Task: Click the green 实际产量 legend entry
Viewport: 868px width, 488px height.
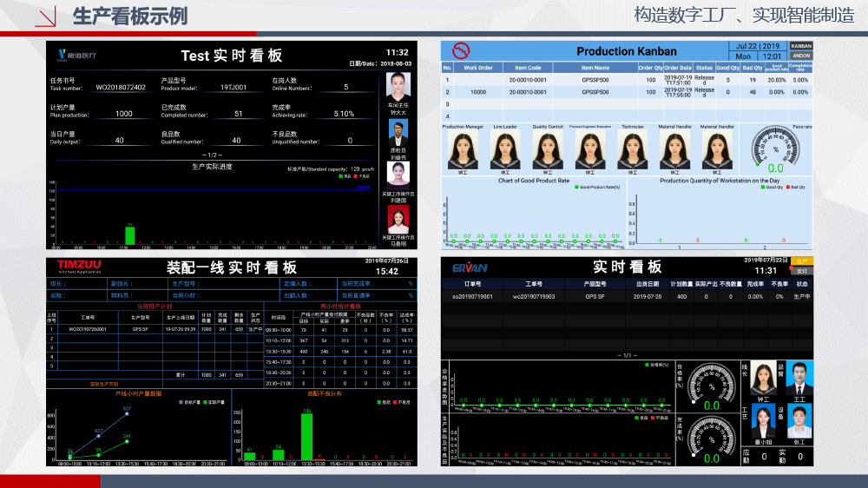Action: click(x=214, y=402)
